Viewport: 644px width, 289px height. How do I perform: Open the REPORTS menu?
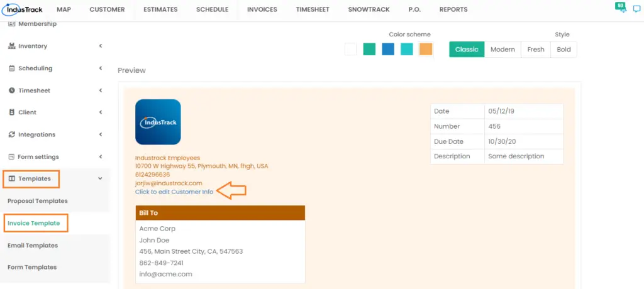(x=453, y=9)
